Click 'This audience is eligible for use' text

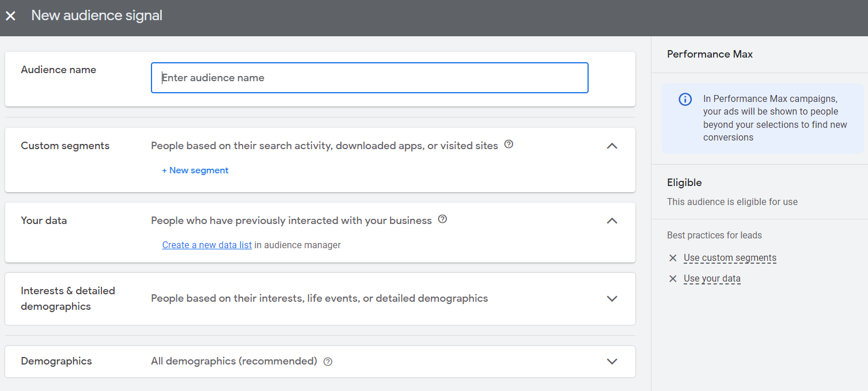pyautogui.click(x=732, y=202)
